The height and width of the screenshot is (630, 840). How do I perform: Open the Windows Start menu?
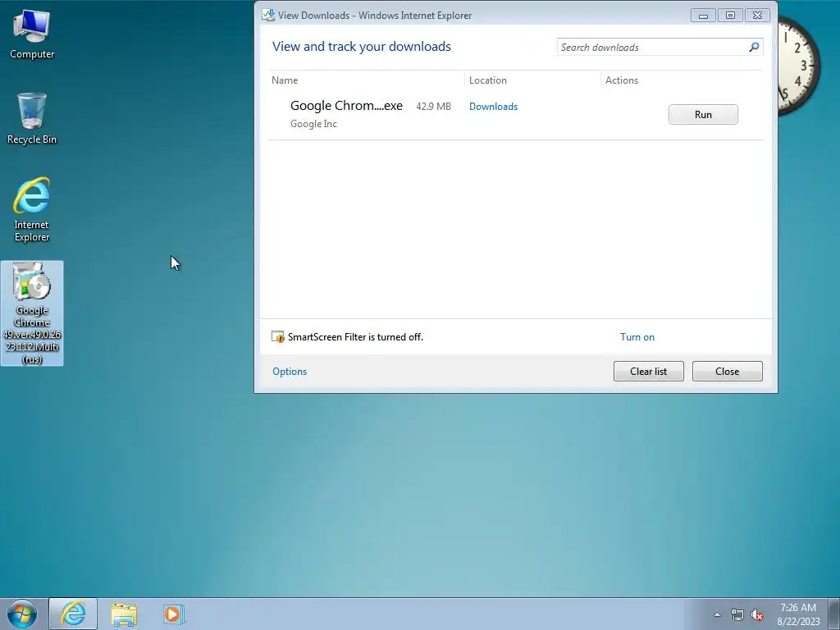click(x=22, y=614)
